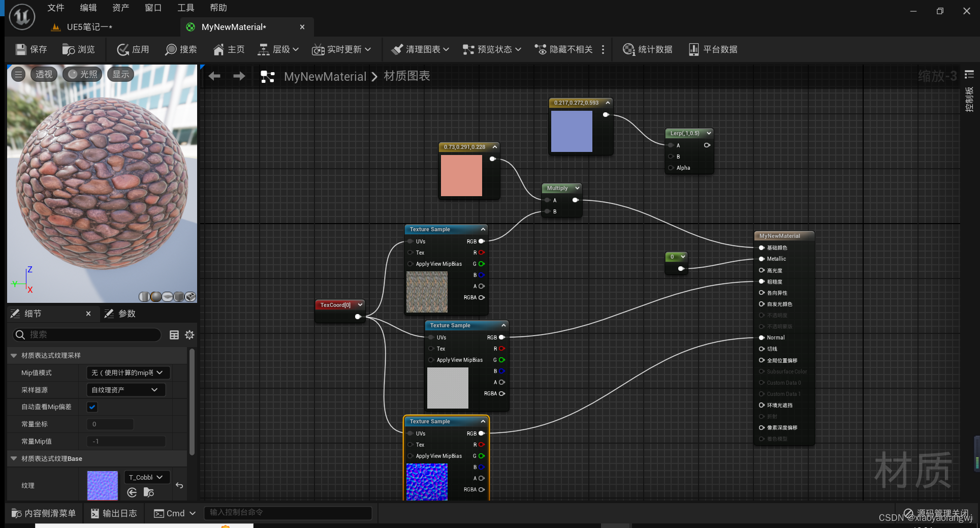Screen dimensions: 980x528
Task: Click the 输入控制台命令 console input field
Action: (288, 513)
